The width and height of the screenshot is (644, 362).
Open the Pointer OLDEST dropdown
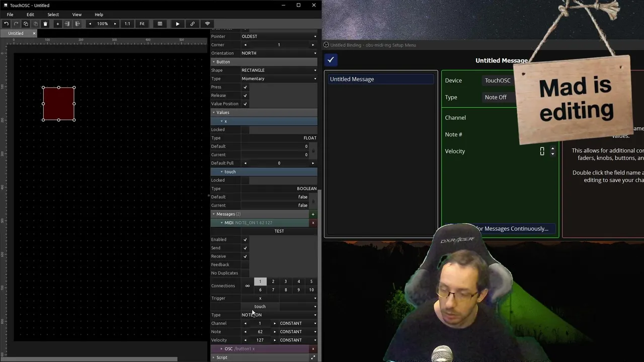tap(279, 36)
